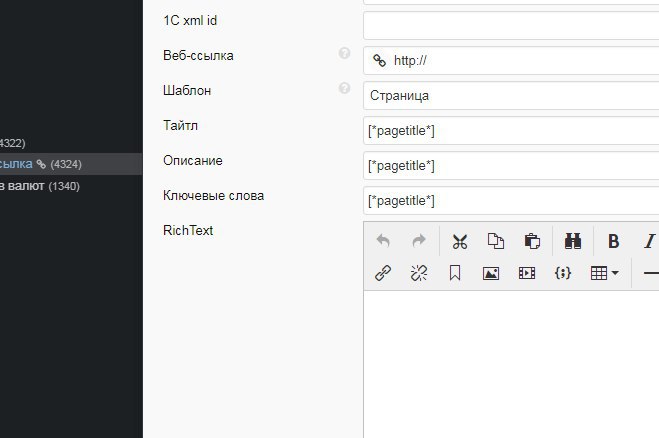Open the Шаблон template selector
Screen dimensions: 659x438
click(511, 96)
